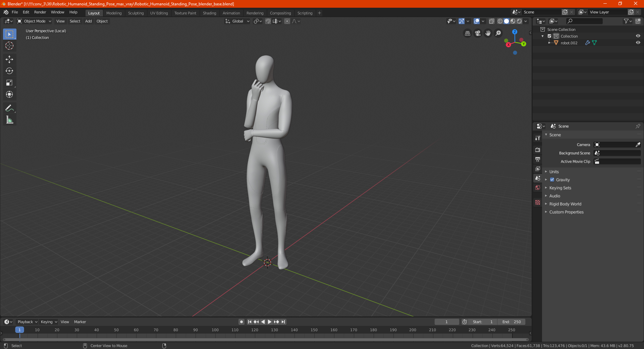This screenshot has width=644, height=349.
Task: Expand robot.002 in the outliner
Action: point(549,43)
